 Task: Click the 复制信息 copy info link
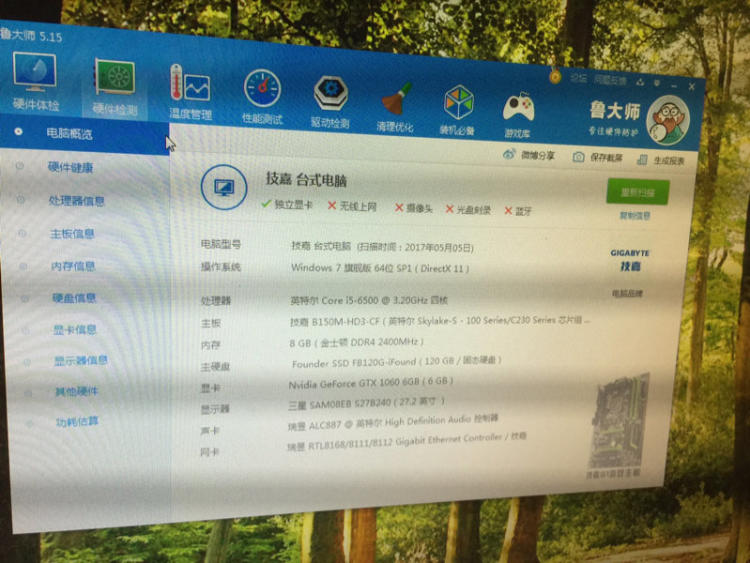pos(635,216)
